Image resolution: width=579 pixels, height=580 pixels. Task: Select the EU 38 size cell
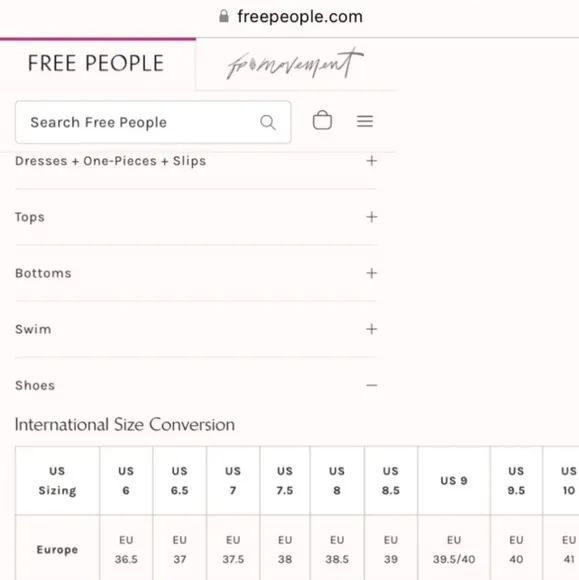tap(285, 549)
